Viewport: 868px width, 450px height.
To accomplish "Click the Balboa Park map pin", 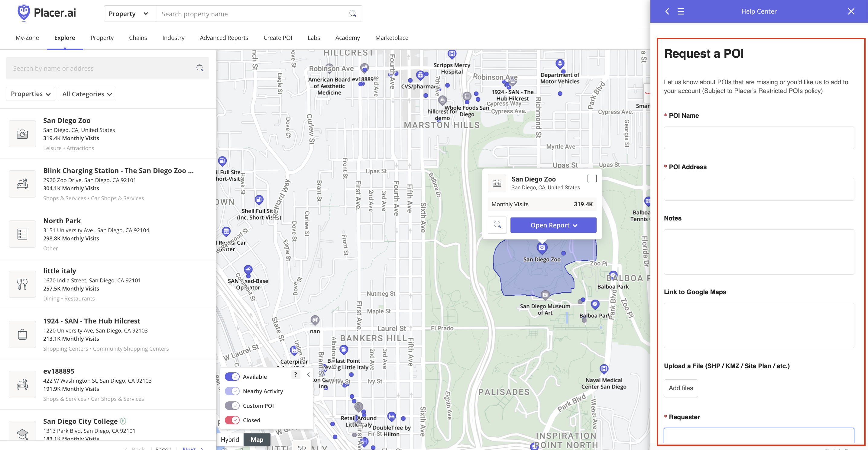I will [x=595, y=305].
